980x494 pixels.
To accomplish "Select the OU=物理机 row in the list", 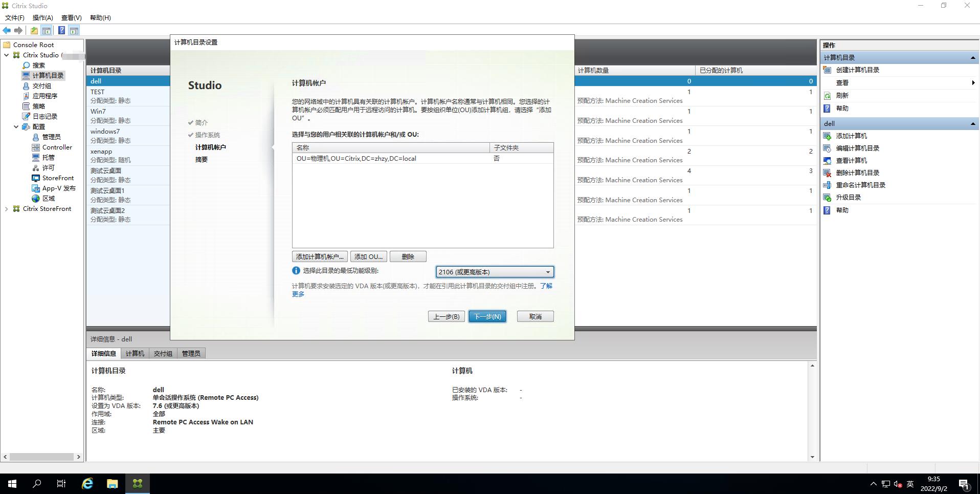I will tap(422, 159).
